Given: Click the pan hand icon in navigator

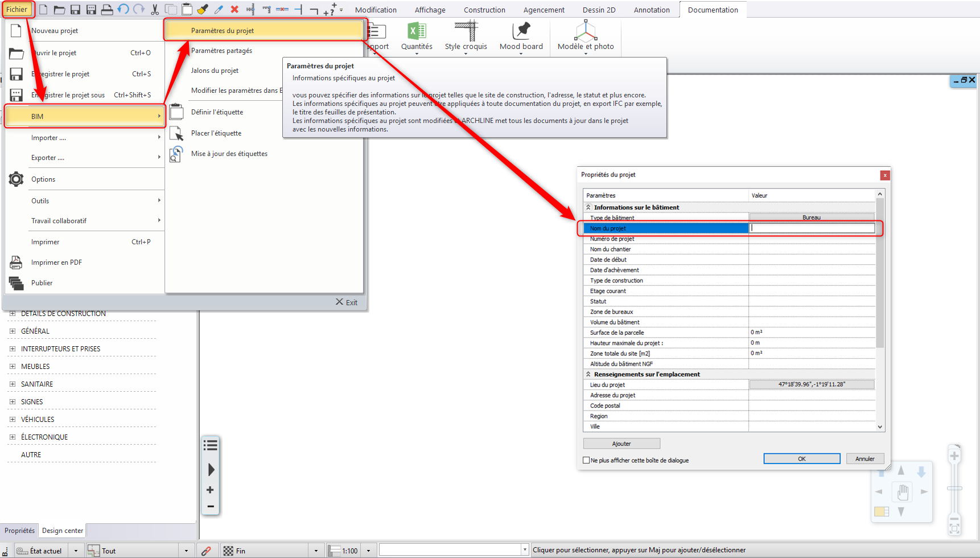Looking at the screenshot, I should (903, 492).
